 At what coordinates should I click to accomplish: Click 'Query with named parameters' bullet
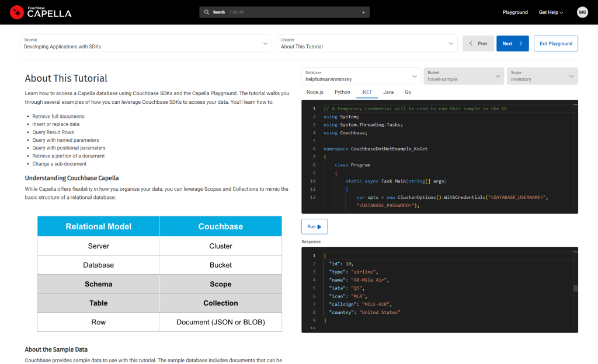click(x=65, y=140)
